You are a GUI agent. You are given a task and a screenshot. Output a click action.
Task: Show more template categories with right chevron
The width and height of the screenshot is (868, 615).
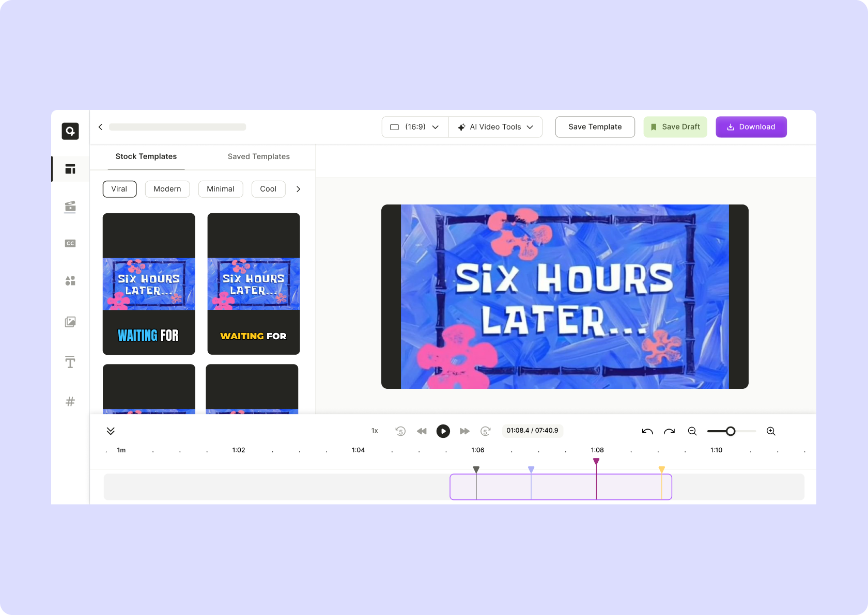click(x=298, y=189)
